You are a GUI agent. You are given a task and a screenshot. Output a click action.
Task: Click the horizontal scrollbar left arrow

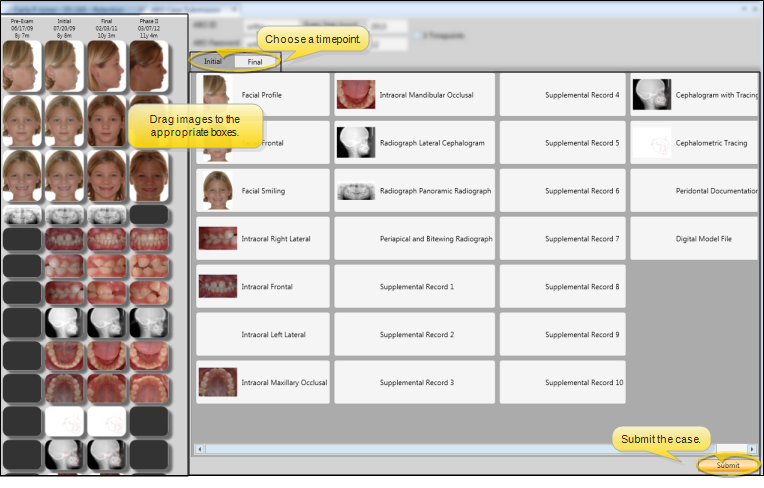click(198, 449)
